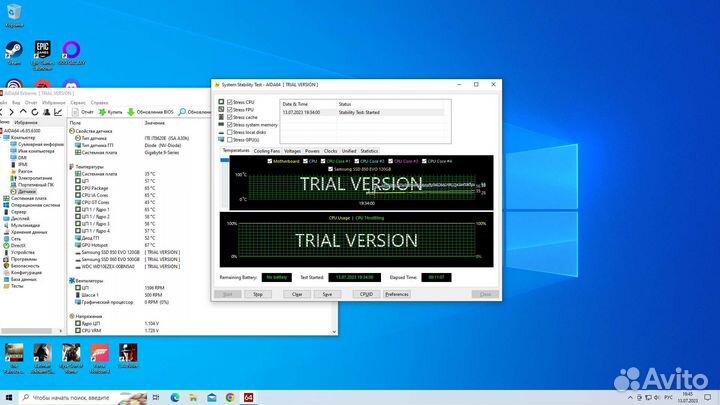Viewport: 720px width, 405px height.
Task: Open the Epic Games Launcher shortcut
Action: point(43,50)
